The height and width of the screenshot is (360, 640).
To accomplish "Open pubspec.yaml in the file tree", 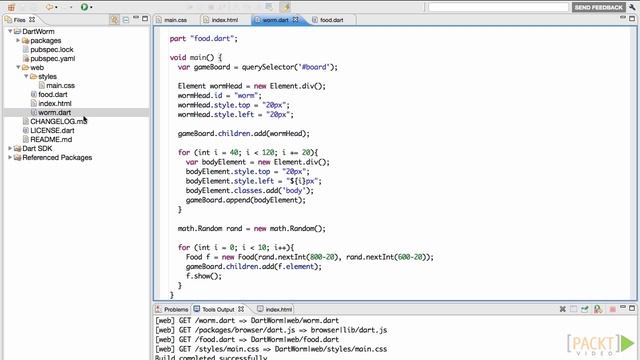I will coord(53,58).
